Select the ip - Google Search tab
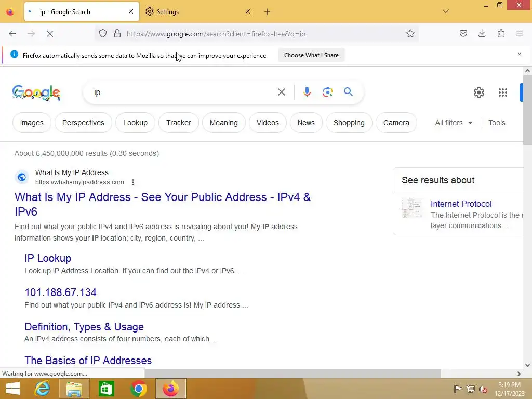 tap(82, 12)
